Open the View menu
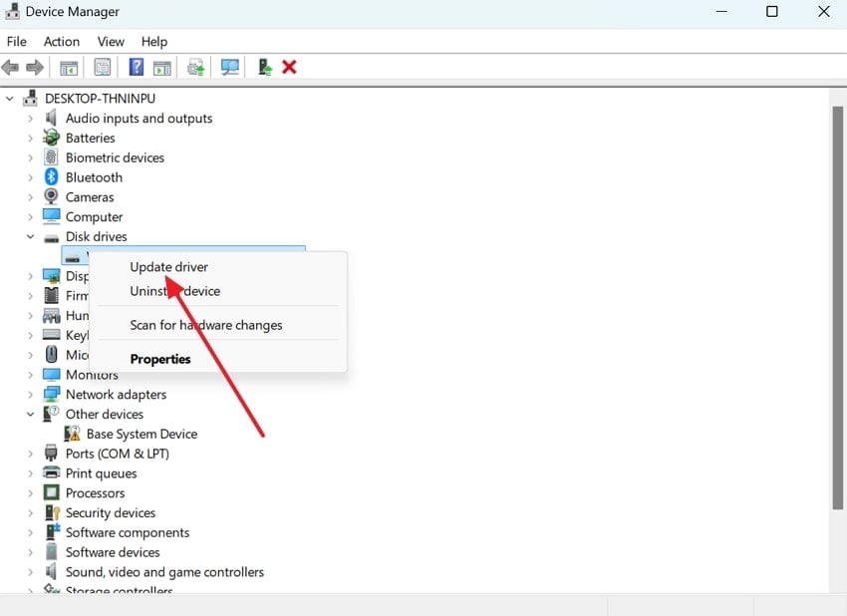 click(x=111, y=42)
